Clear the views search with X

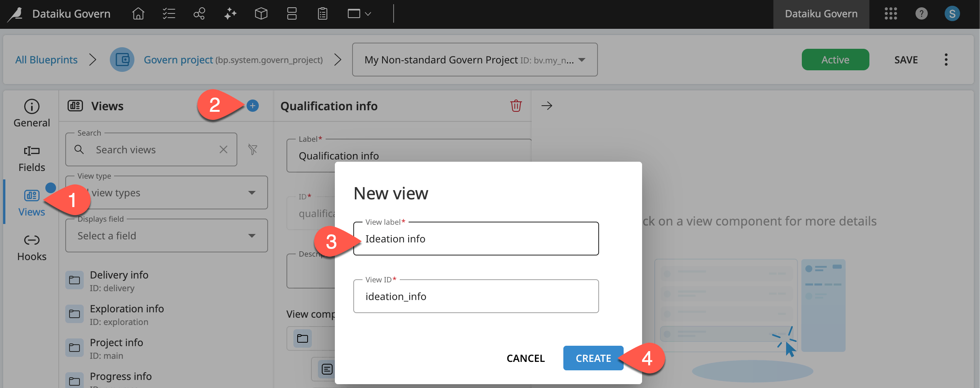coord(223,149)
